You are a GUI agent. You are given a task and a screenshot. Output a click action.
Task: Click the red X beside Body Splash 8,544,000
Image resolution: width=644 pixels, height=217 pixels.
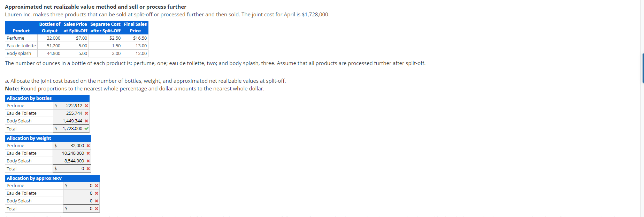88,161
